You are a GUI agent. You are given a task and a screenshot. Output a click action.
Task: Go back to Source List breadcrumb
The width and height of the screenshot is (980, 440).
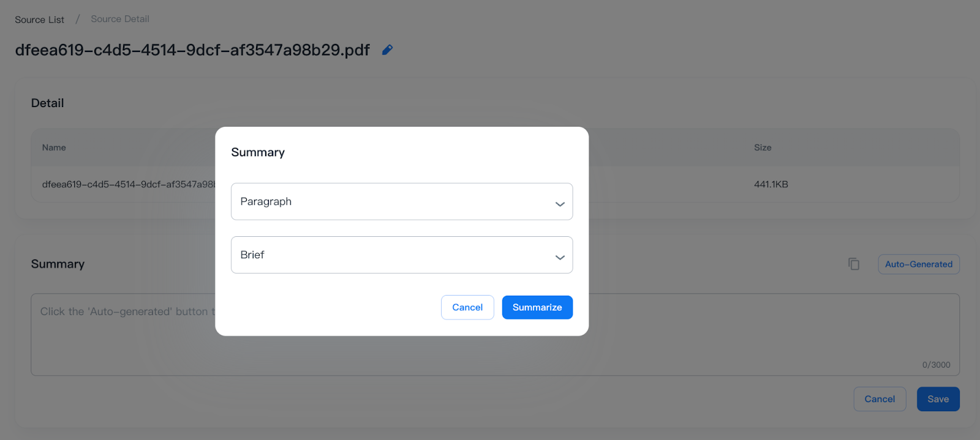point(39,20)
